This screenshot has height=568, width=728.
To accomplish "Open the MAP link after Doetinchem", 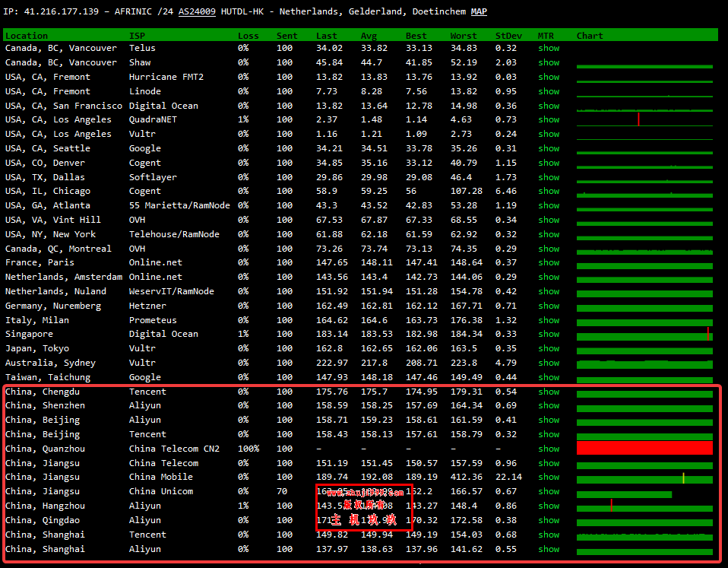I will coord(479,11).
